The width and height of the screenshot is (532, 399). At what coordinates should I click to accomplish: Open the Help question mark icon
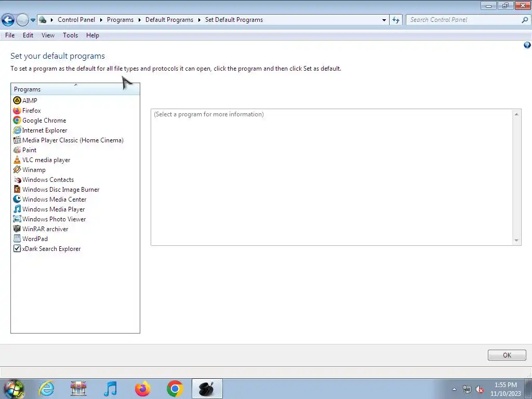(x=527, y=45)
